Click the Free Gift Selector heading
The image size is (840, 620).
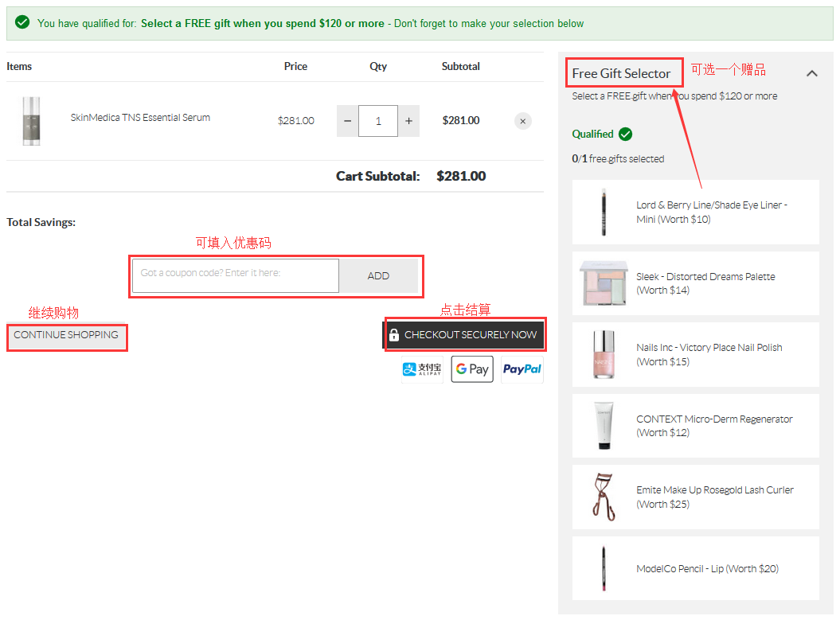(621, 73)
